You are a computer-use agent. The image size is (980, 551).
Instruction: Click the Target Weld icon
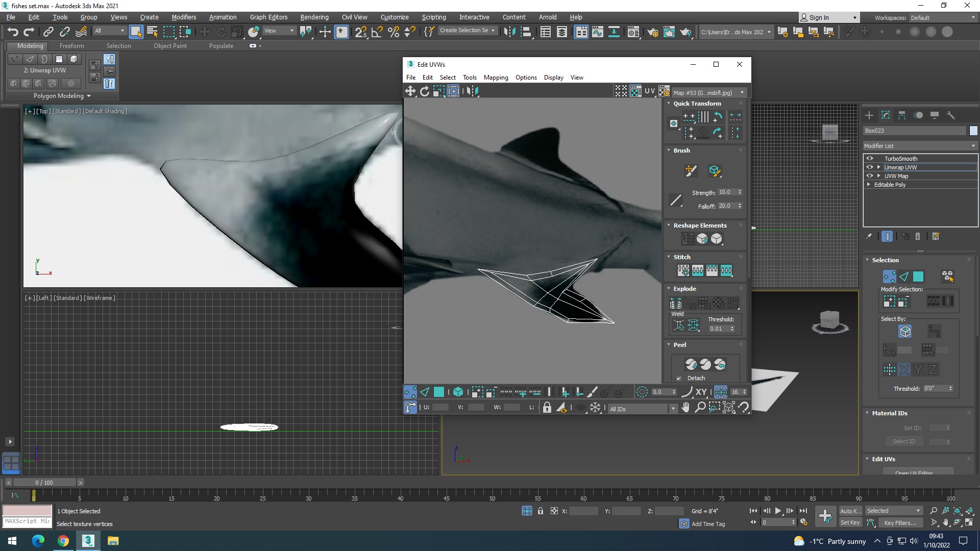(679, 325)
